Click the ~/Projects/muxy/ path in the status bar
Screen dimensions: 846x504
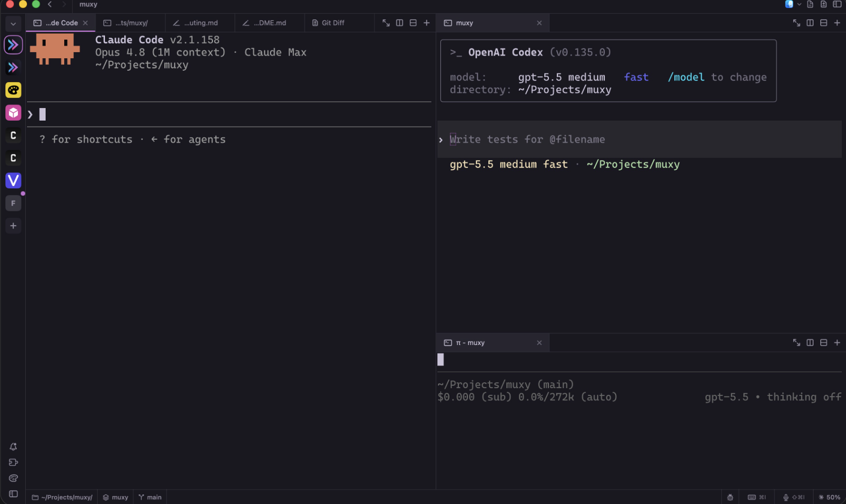click(62, 497)
